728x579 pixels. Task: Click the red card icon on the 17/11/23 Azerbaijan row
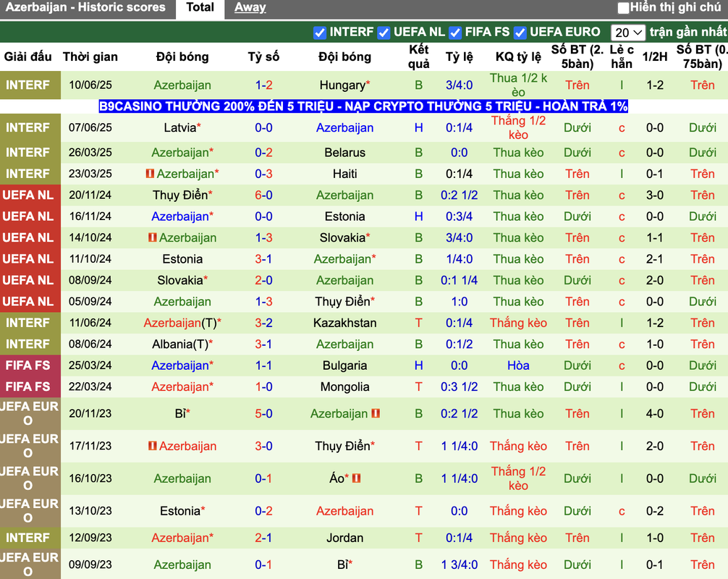click(x=152, y=446)
